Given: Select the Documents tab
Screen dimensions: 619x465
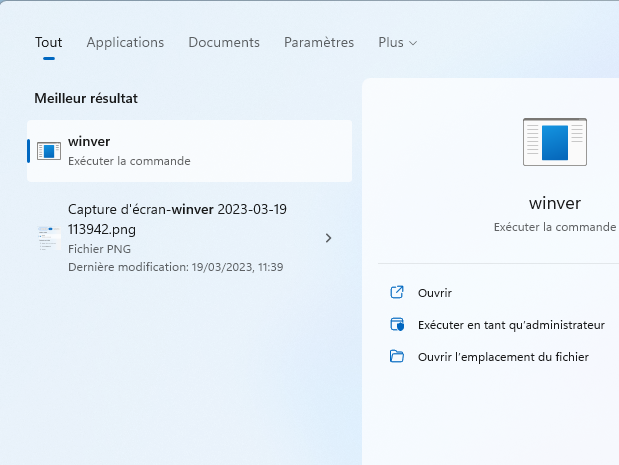Looking at the screenshot, I should 224,42.
